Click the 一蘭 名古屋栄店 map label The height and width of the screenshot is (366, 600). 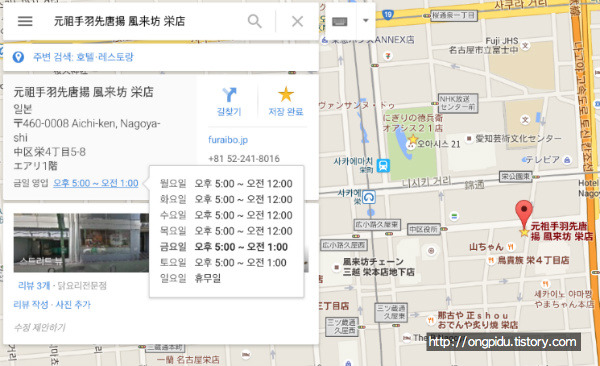188,360
